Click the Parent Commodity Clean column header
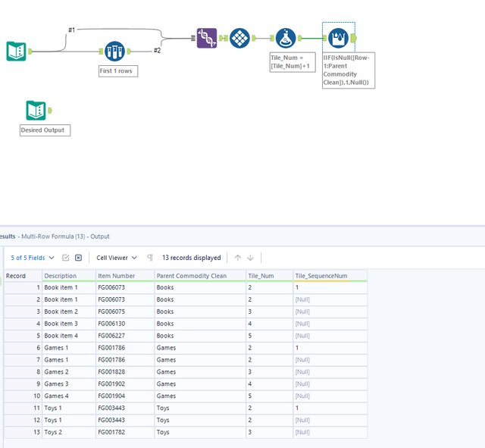485x448 pixels. pos(200,276)
